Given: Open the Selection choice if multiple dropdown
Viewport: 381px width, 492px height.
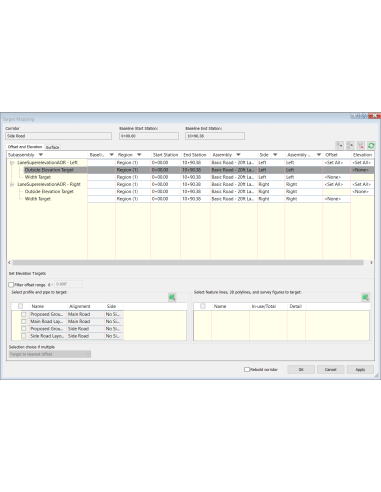Looking at the screenshot, I should [x=50, y=354].
